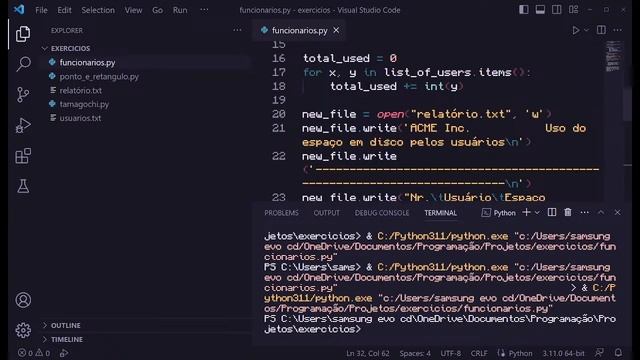The image size is (640, 360).
Task: Click Spaces: 4 indentation setting
Action: click(x=415, y=353)
